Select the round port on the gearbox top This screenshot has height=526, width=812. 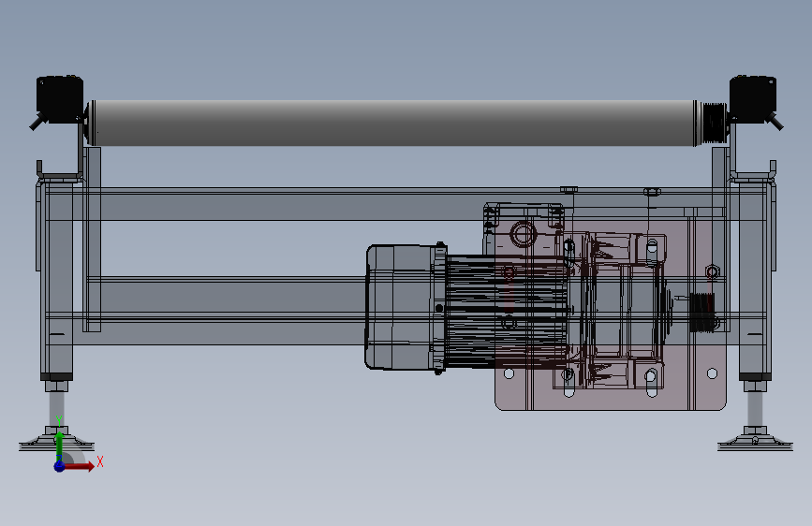pyautogui.click(x=523, y=233)
